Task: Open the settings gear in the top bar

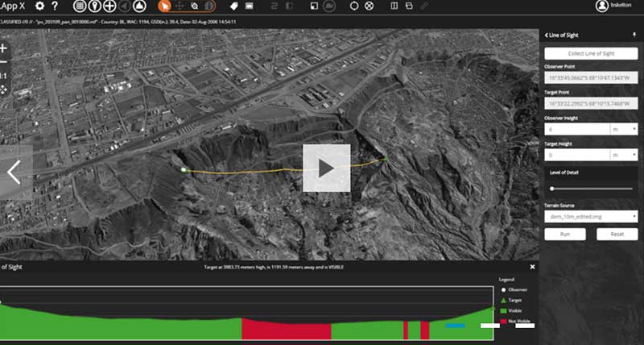Action: [39, 6]
